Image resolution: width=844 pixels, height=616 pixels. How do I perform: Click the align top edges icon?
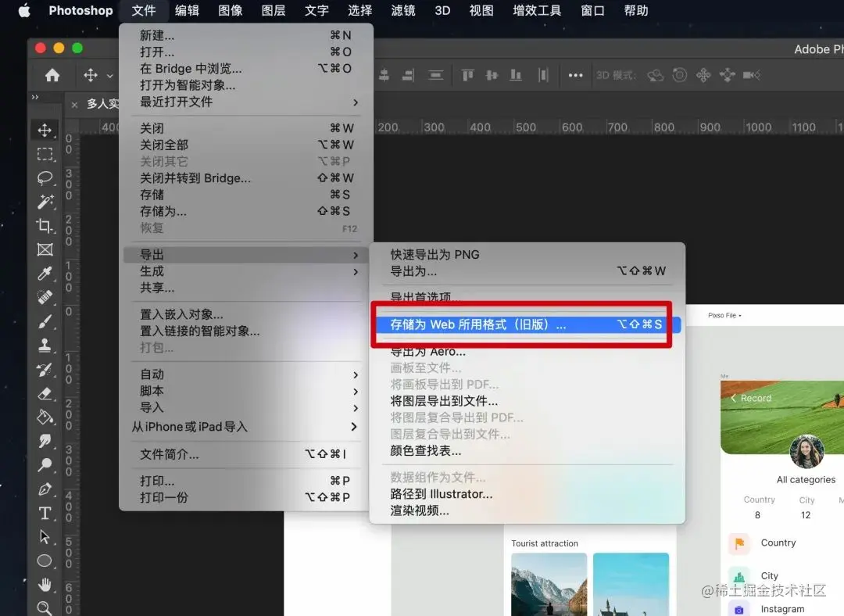point(467,75)
